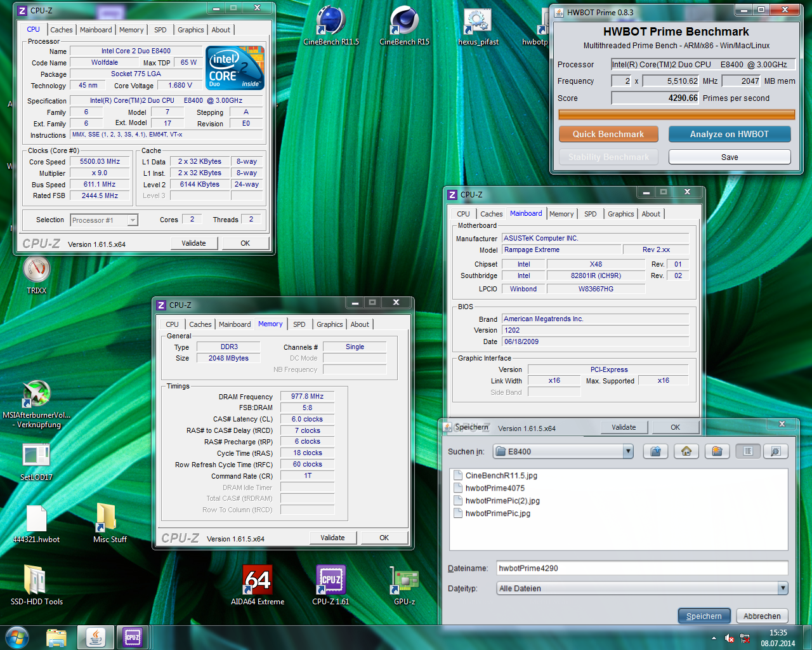Go to home folder in Speichern dialog
The width and height of the screenshot is (812, 650).
coord(686,451)
